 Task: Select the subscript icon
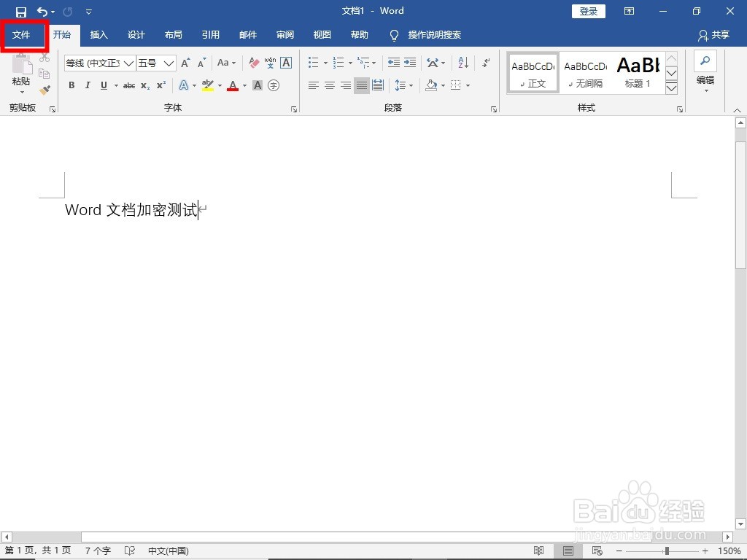click(x=144, y=85)
